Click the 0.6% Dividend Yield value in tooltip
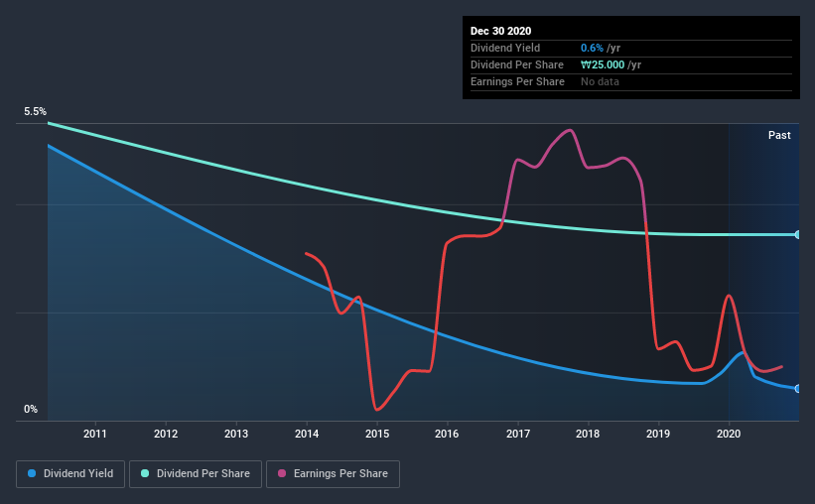Screen dimensions: 815x504 point(592,48)
